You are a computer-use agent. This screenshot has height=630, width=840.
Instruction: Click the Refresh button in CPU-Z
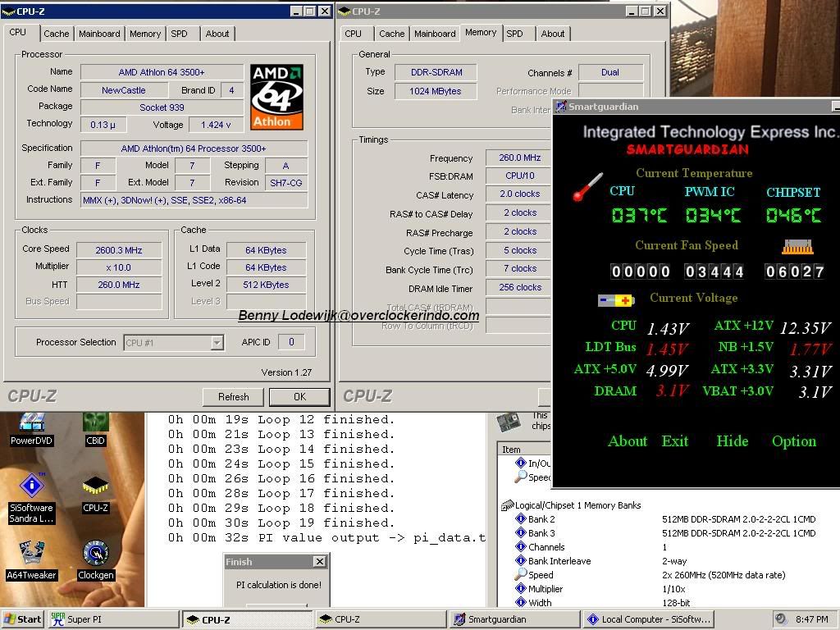point(234,397)
